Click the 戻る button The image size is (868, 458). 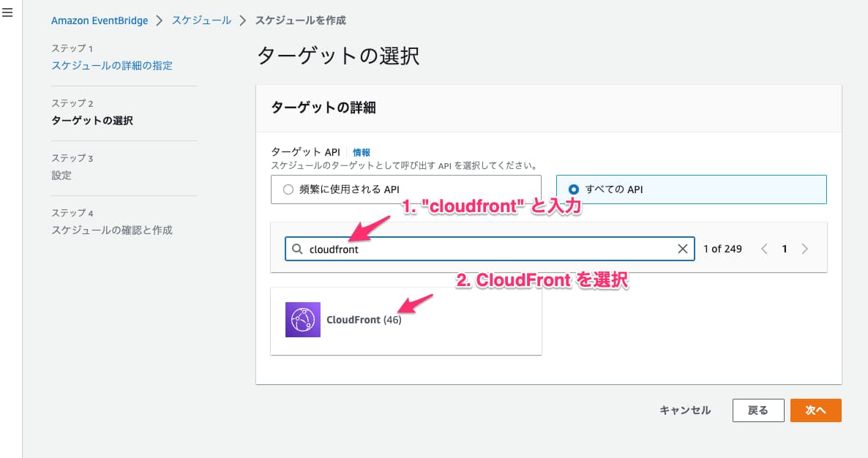coord(757,410)
